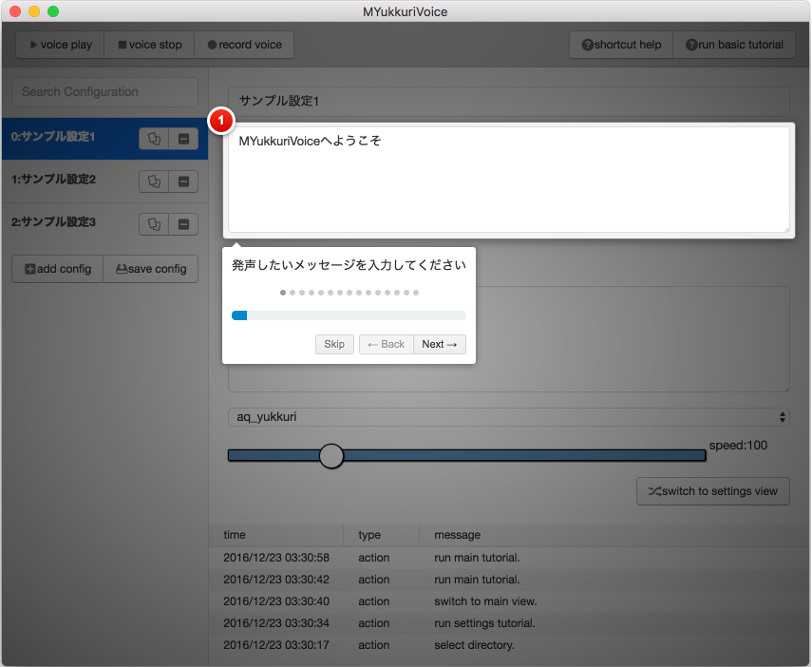This screenshot has width=812, height=667.
Task: Select log message run settings tutorial.
Action: [484, 623]
